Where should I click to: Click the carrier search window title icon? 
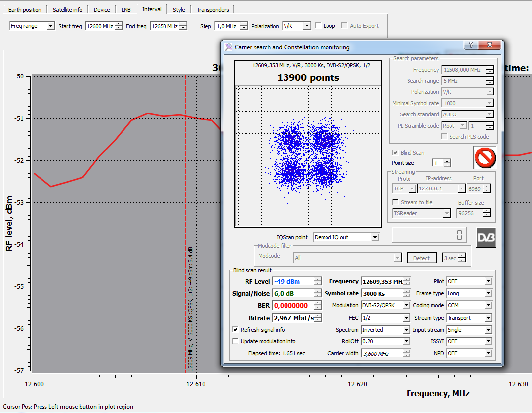(229, 47)
